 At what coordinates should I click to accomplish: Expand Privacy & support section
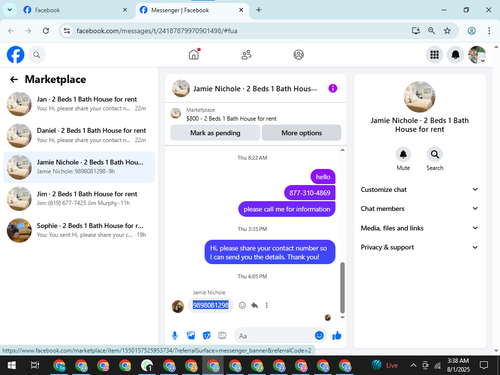(x=419, y=247)
